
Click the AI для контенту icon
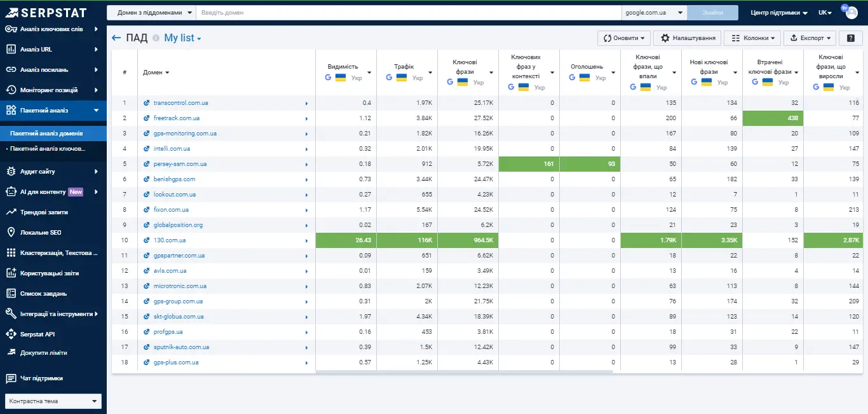click(x=11, y=192)
